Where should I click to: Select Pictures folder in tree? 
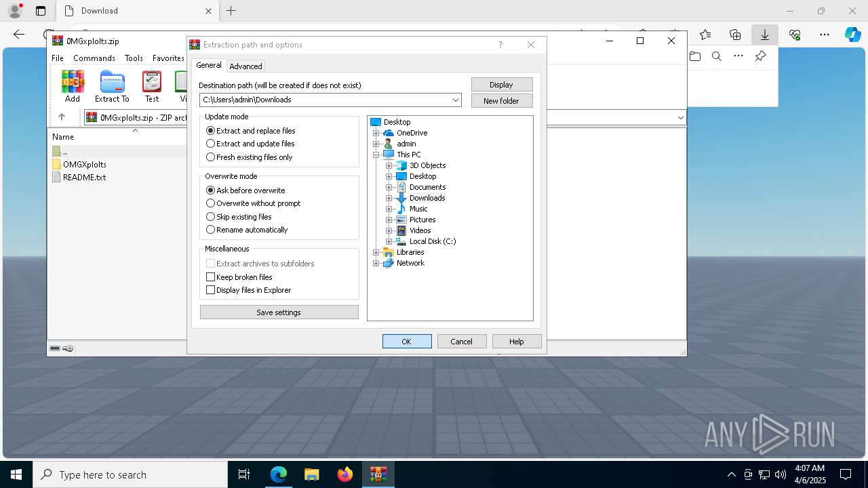pyautogui.click(x=422, y=220)
